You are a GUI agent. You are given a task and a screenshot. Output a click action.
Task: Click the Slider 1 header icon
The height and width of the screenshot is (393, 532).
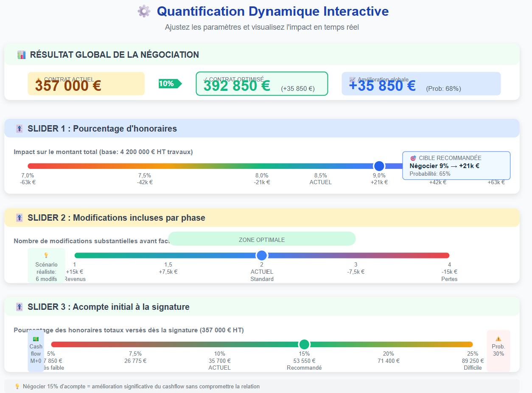tap(19, 129)
